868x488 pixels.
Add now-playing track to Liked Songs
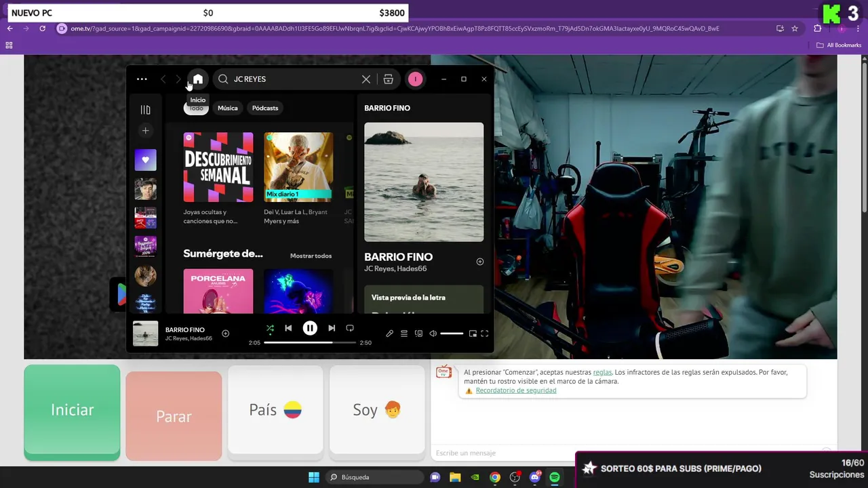click(x=226, y=333)
